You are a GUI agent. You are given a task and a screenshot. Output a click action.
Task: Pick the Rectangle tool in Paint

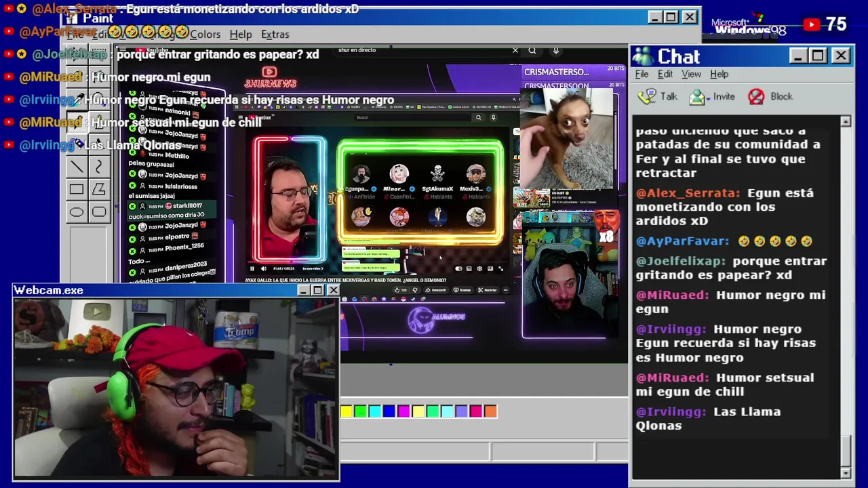coord(76,190)
